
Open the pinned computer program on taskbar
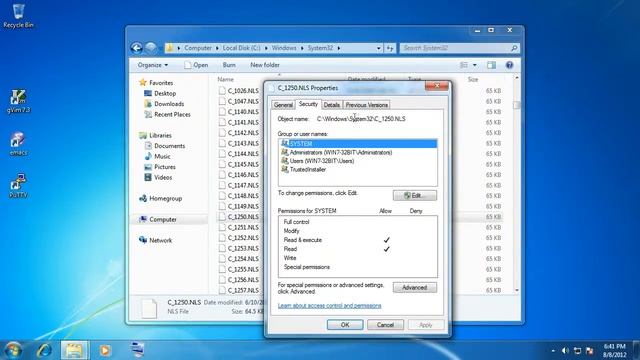[x=137, y=350]
